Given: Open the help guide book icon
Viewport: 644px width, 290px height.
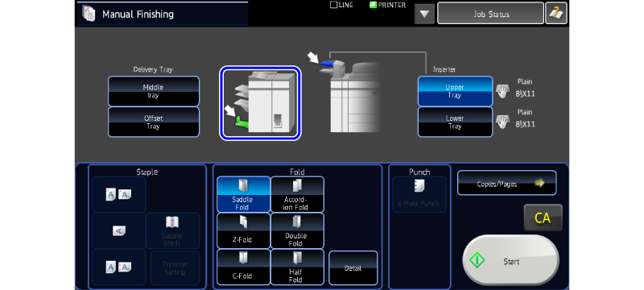Looking at the screenshot, I should (556, 14).
